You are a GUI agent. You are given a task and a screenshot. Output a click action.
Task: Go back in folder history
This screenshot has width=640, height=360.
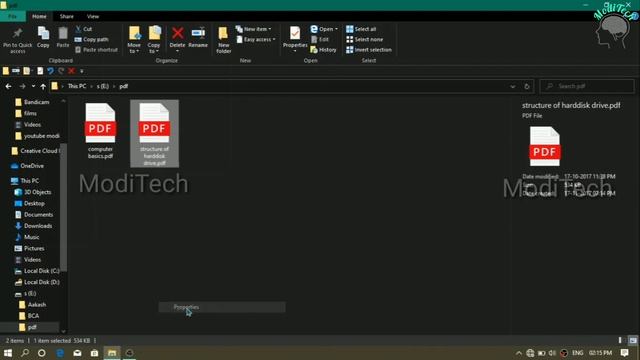tap(9, 87)
